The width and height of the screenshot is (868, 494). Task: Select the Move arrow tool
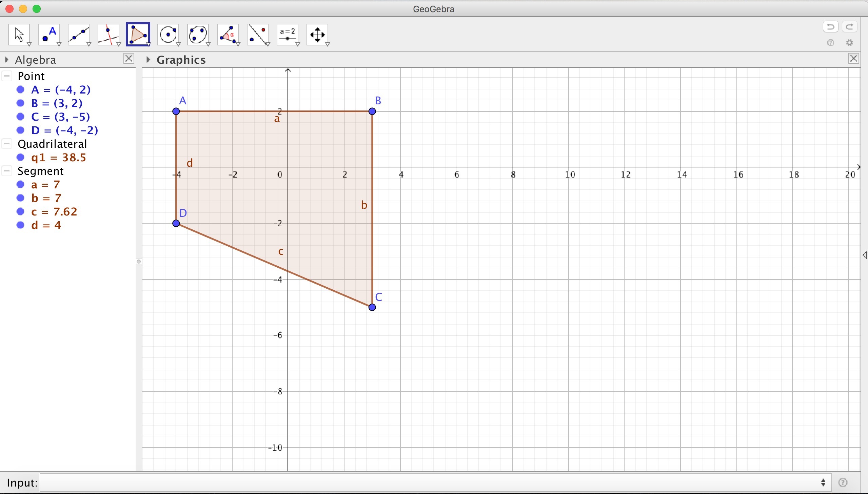click(x=19, y=34)
